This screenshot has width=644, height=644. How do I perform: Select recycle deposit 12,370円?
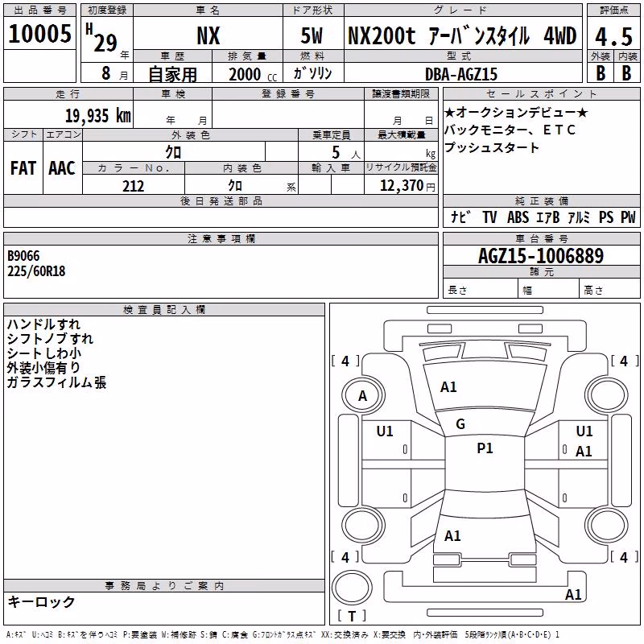point(407,186)
